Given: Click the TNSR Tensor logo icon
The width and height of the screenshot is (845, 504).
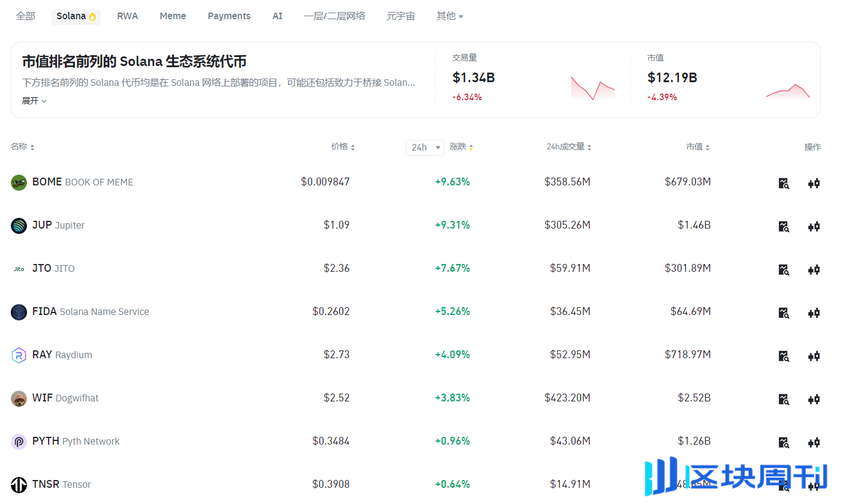Looking at the screenshot, I should point(19,484).
